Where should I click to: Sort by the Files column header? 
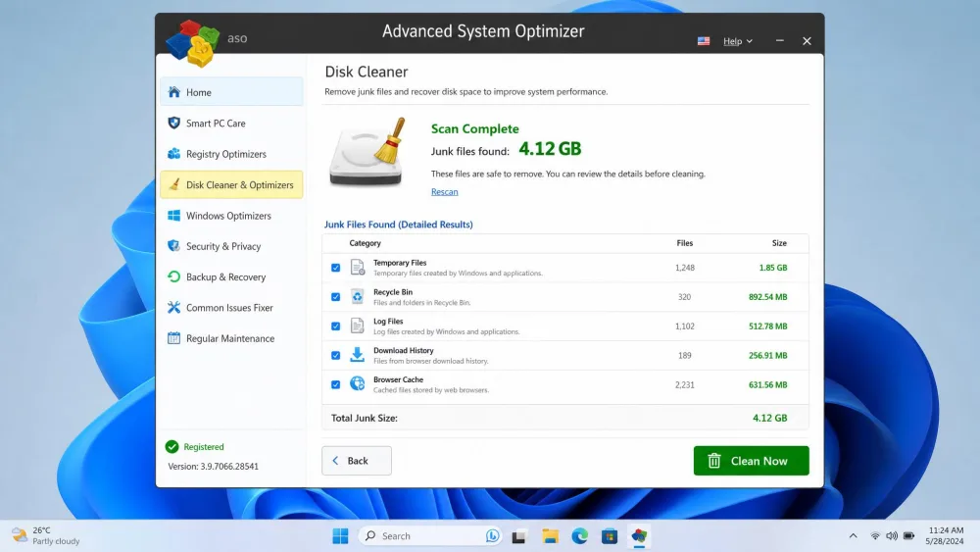[x=684, y=243]
